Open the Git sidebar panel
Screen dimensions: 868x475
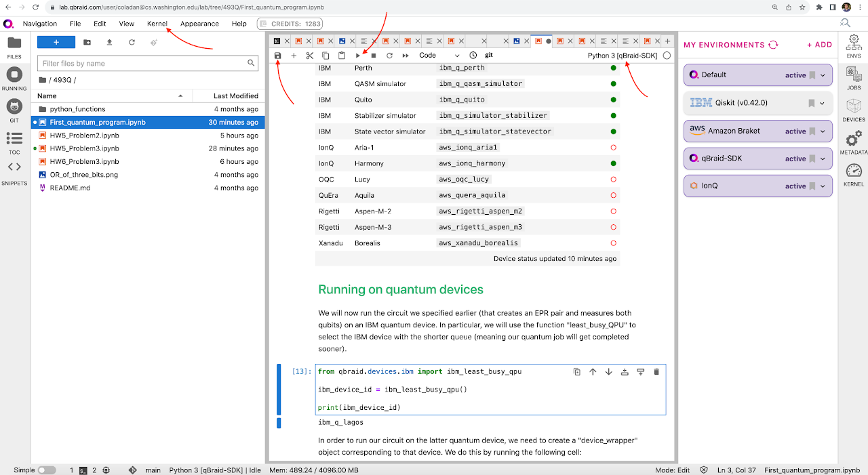pyautogui.click(x=14, y=110)
